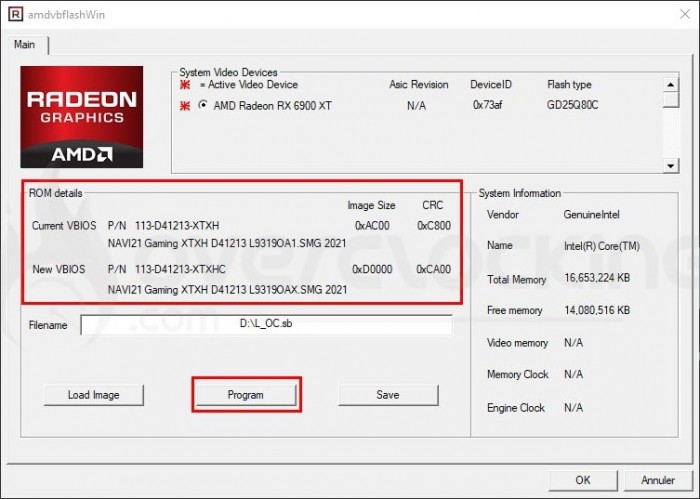The height and width of the screenshot is (499, 700).
Task: Click the device list scroll down arrow
Action: (x=671, y=166)
